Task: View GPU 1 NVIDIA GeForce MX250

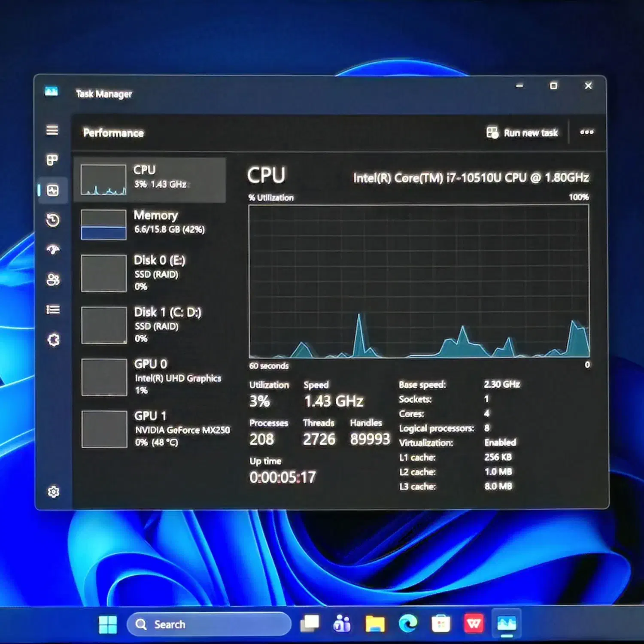Action: (150, 429)
